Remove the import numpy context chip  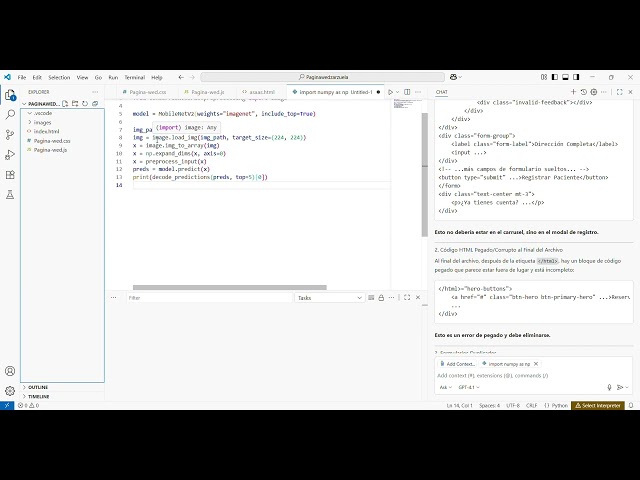(536, 364)
